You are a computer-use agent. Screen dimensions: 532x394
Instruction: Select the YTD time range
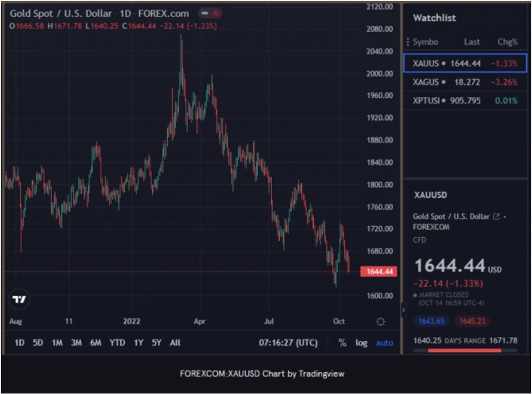tap(117, 343)
